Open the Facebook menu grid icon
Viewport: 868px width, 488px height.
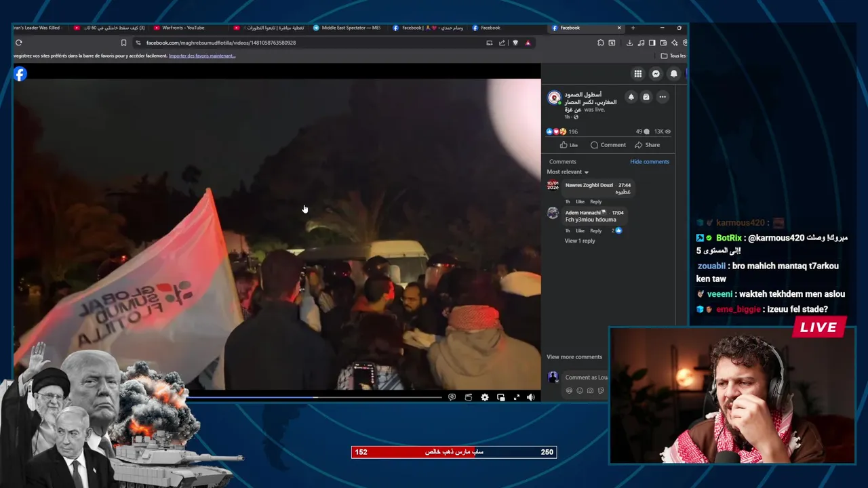click(x=638, y=74)
